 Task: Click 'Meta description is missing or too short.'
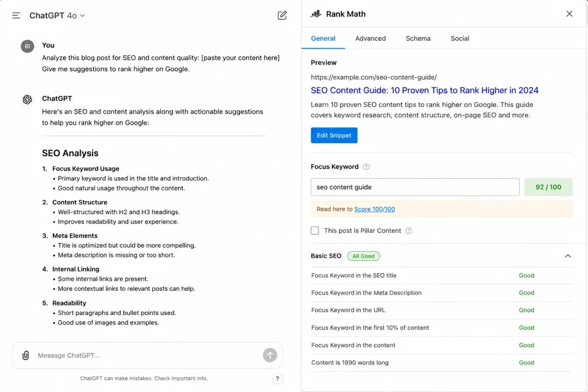[116, 255]
